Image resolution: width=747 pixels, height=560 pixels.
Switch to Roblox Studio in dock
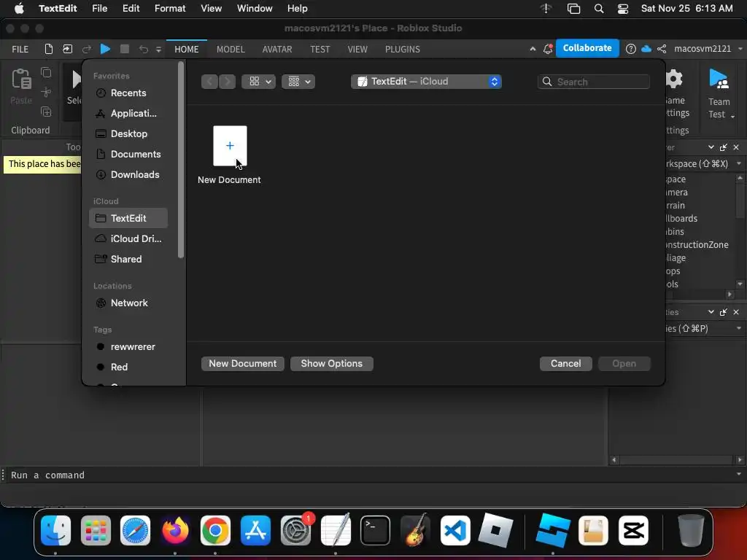point(553,530)
